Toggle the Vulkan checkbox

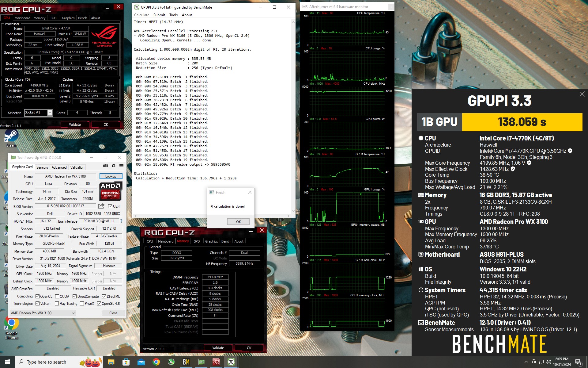37,304
